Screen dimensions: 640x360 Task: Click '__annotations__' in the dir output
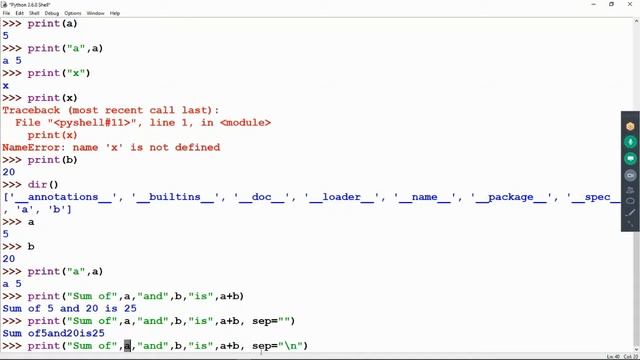coord(63,197)
